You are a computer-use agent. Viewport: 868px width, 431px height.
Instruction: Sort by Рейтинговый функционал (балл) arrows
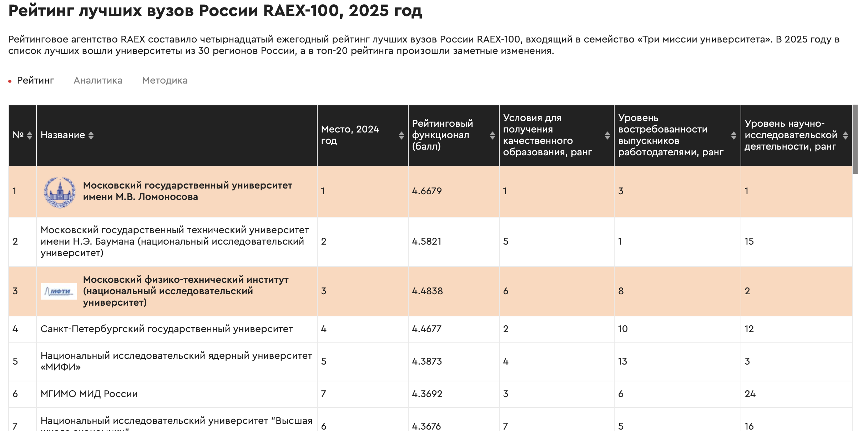[x=493, y=135]
